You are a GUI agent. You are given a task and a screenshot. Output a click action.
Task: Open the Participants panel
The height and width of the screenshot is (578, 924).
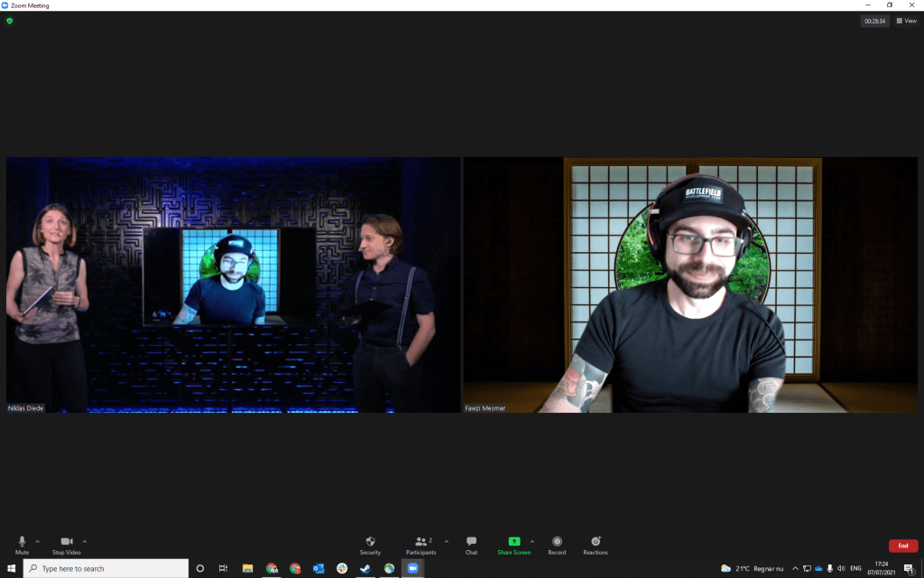420,543
